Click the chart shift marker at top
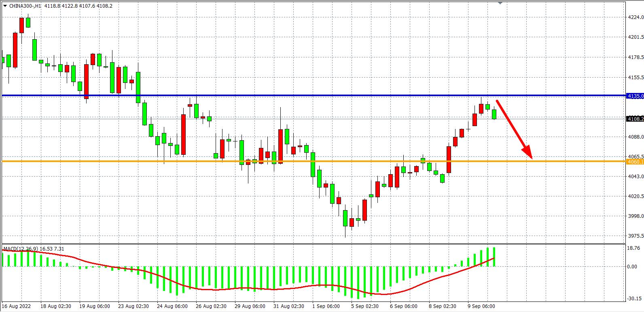Screen dimensions: 644x312 (500, 3)
